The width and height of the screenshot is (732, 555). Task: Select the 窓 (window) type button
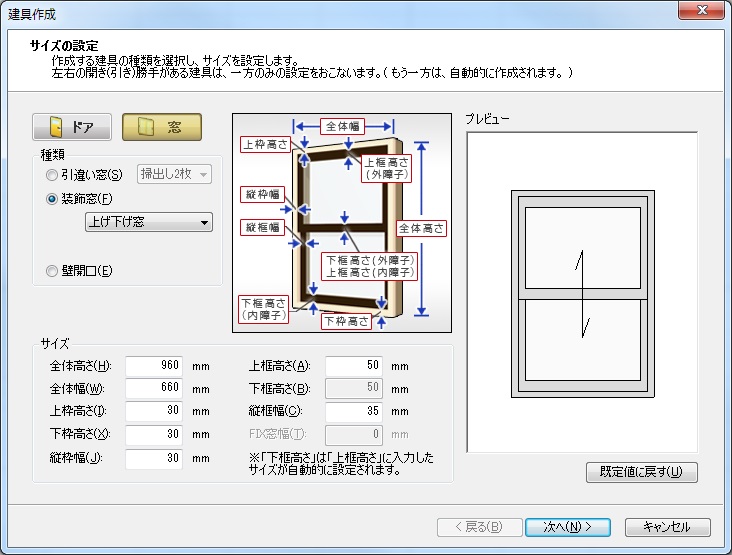[162, 128]
